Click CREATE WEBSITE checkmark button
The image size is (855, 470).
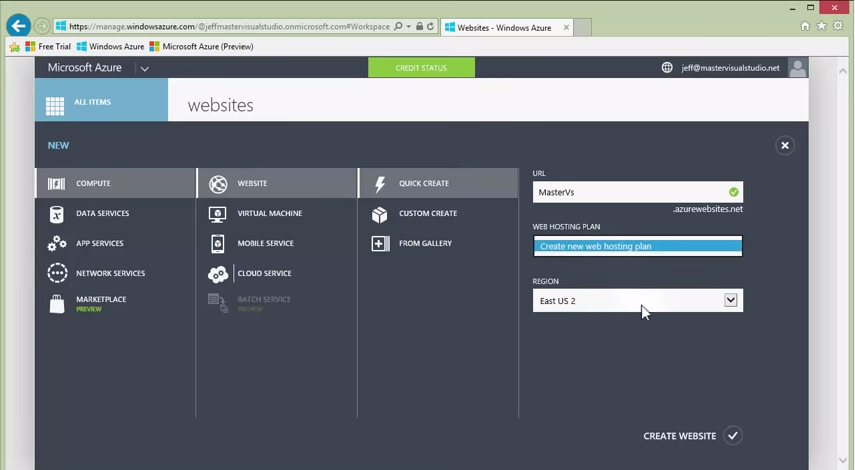pyautogui.click(x=733, y=436)
